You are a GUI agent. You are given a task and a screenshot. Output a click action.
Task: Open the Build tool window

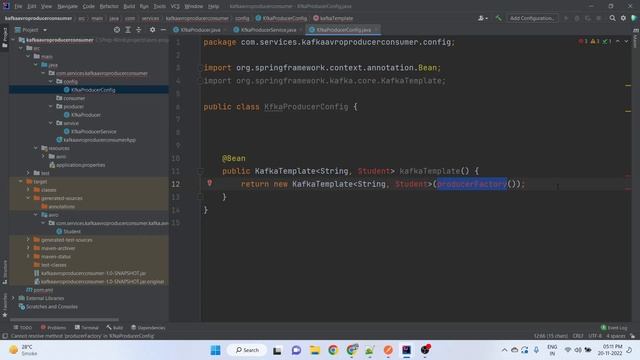point(115,327)
